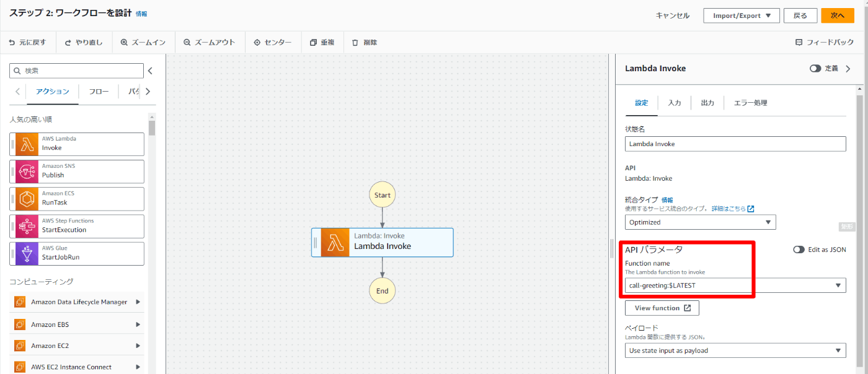Select the Amazon SNS Publish action icon
The height and width of the screenshot is (374, 868).
(27, 171)
